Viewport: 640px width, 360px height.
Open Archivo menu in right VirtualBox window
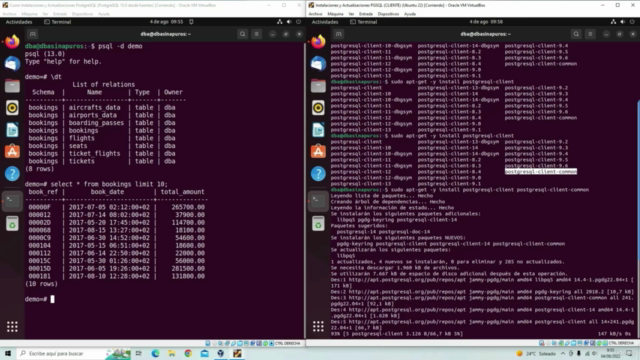(x=315, y=14)
